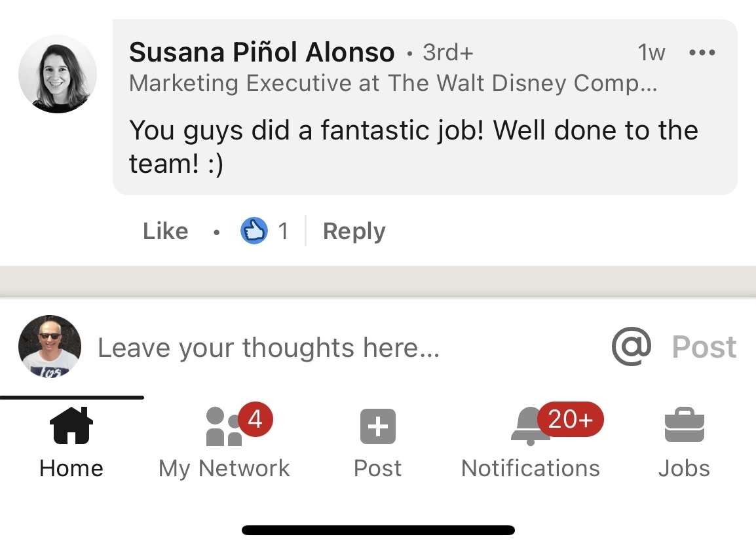The image size is (756, 545).
Task: View who reacted with a like
Action: click(x=265, y=231)
